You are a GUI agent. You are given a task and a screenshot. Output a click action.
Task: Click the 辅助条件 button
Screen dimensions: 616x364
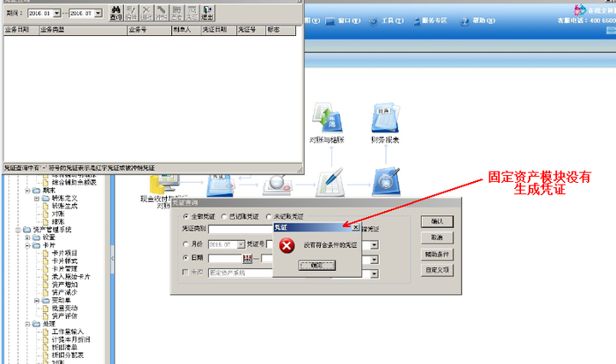pyautogui.click(x=437, y=255)
